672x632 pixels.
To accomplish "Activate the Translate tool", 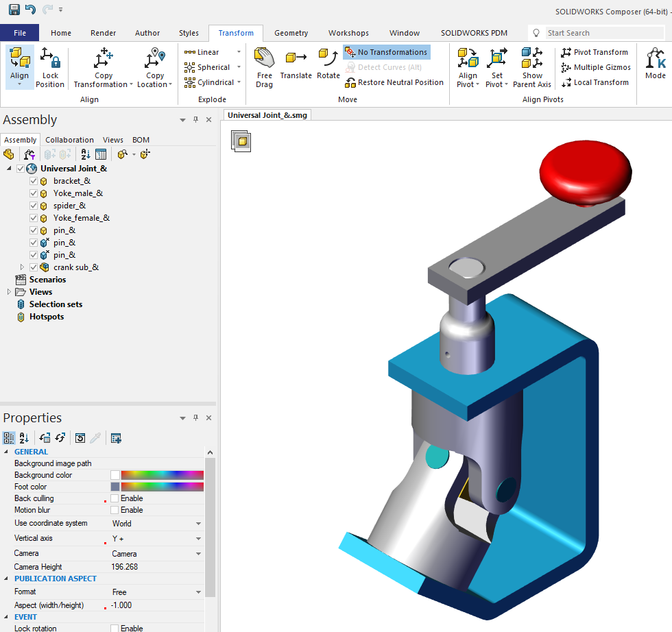I will (296, 63).
